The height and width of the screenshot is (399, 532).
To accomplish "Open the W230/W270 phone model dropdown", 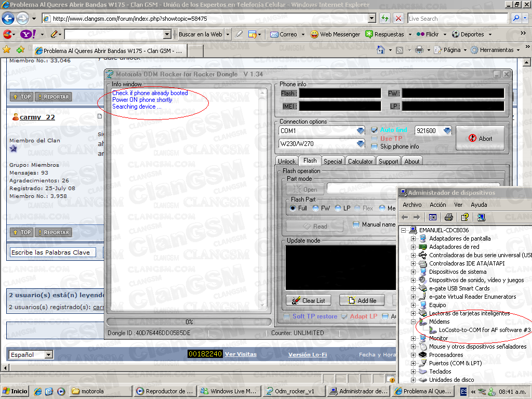I will [361, 143].
